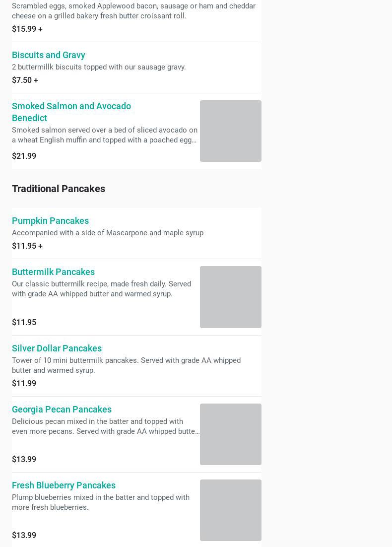Open the Silver Dollar Pancakes item

point(57,348)
